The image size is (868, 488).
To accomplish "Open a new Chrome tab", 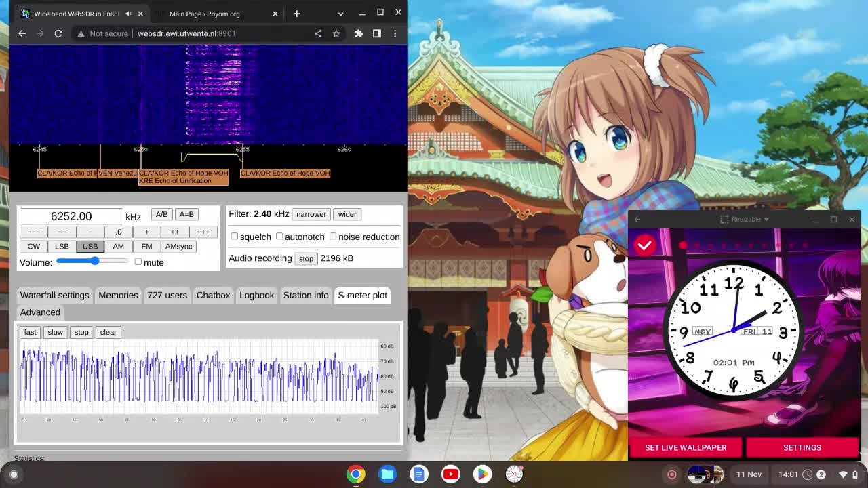I will pos(296,14).
